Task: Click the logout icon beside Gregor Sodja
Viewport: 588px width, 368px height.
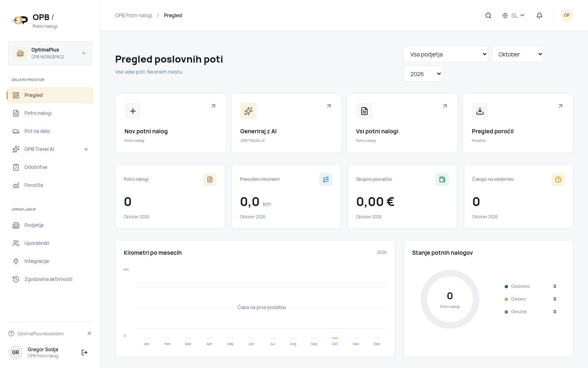Action: (x=85, y=352)
